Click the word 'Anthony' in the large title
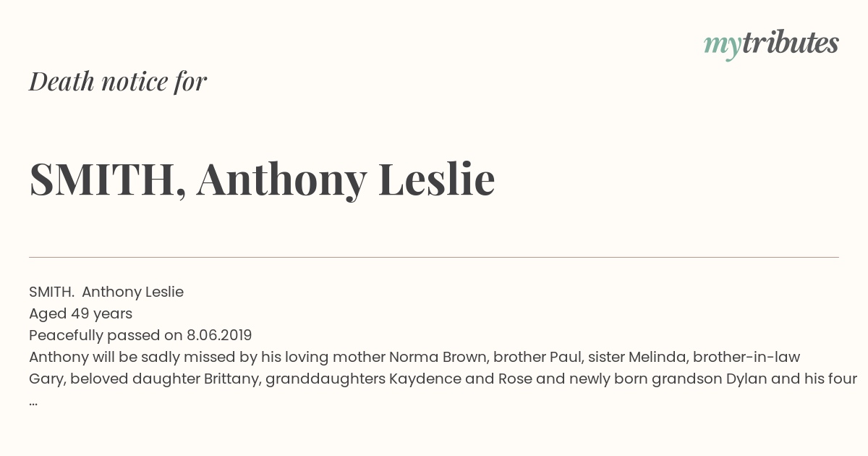The height and width of the screenshot is (456, 868). coord(281,179)
